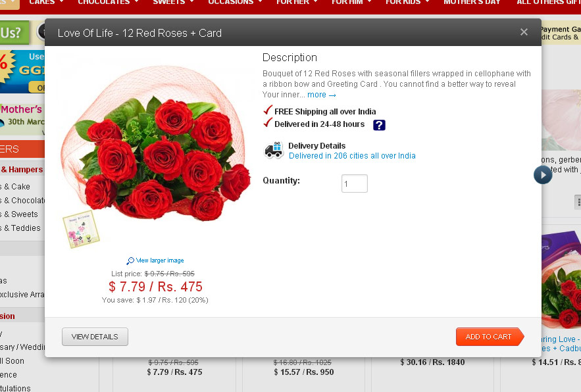Click the magnifier View larger image icon
The image size is (581, 392).
pos(130,261)
